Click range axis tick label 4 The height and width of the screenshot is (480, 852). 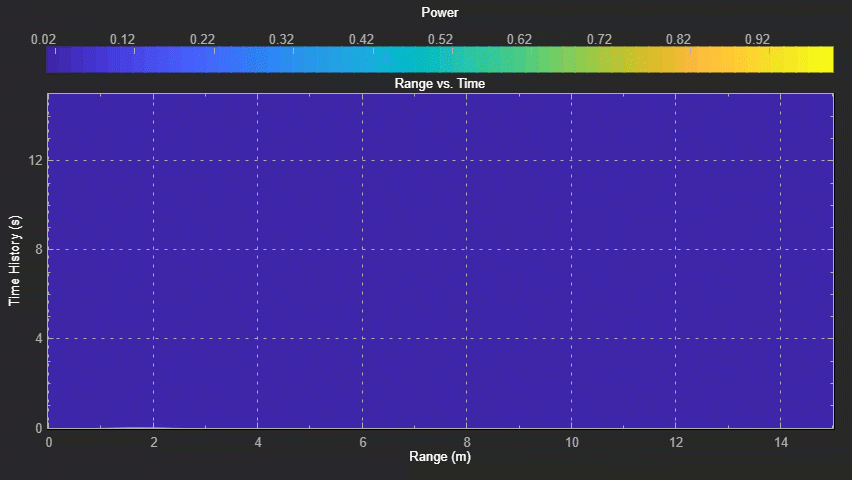[x=258, y=442]
